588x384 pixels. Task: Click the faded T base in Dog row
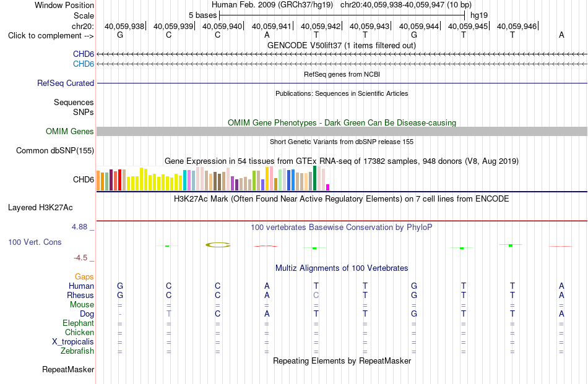tap(169, 314)
